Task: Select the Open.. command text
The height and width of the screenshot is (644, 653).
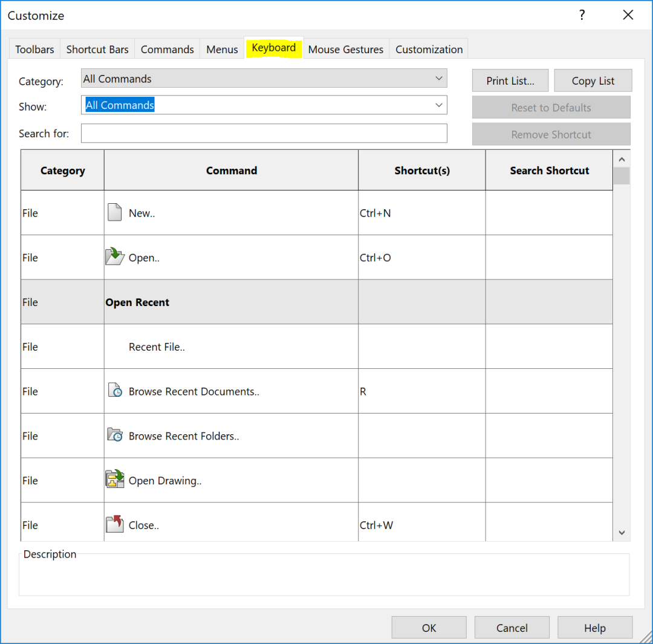Action: point(144,258)
